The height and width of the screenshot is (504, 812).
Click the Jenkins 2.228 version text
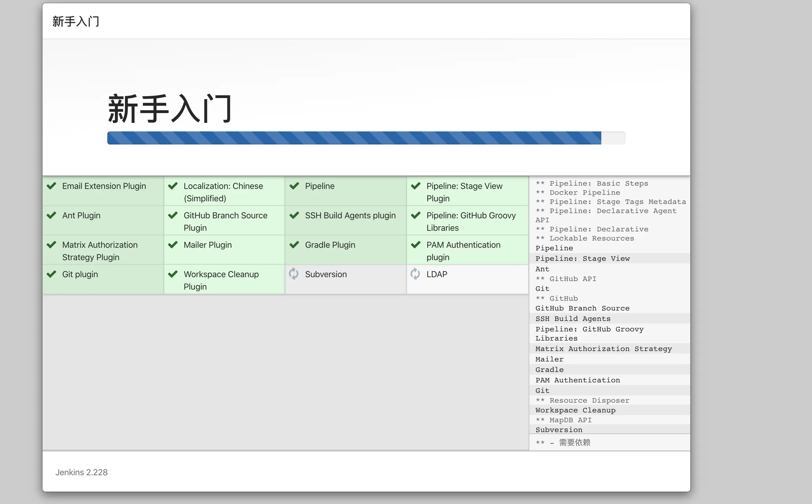tap(81, 472)
